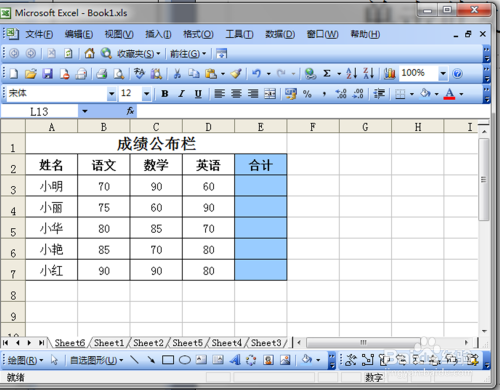Viewport: 500px width, 390px height.
Task: Create a new blank workbook
Action: point(14,74)
